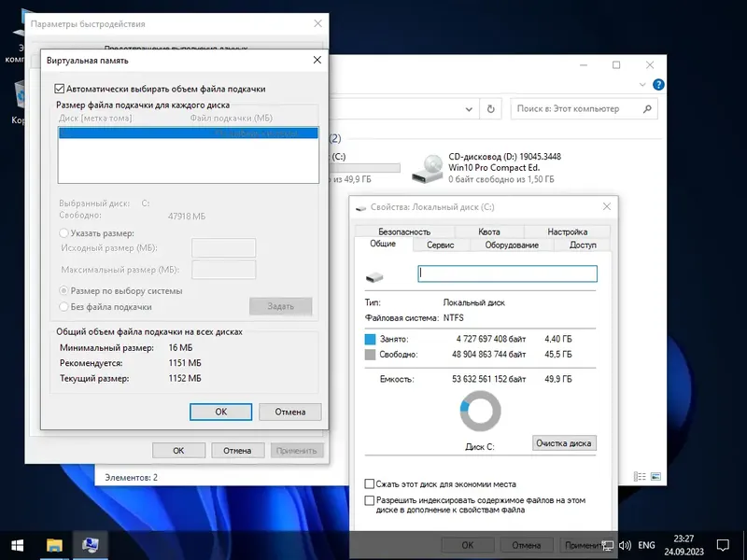747x560 pixels.
Task: Switch to the Сервис tab in disk properties
Action: (x=439, y=245)
